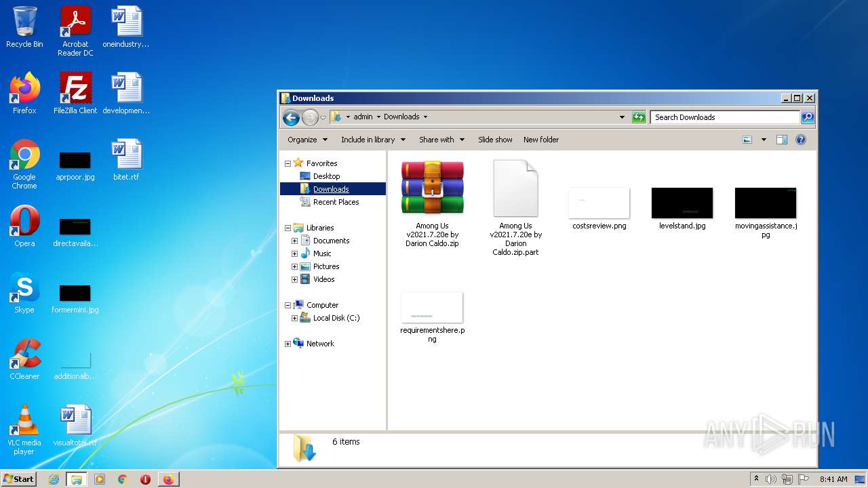Click the Search Downloads field

tap(725, 117)
